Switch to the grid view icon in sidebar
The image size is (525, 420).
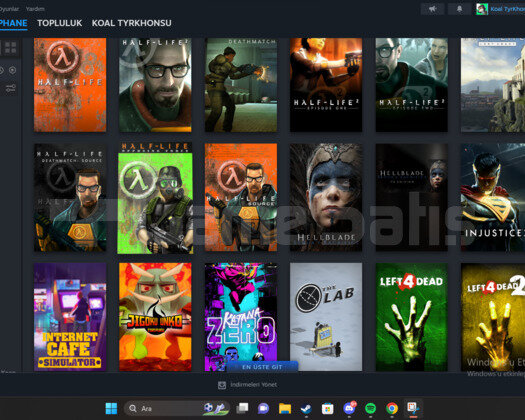(10, 48)
